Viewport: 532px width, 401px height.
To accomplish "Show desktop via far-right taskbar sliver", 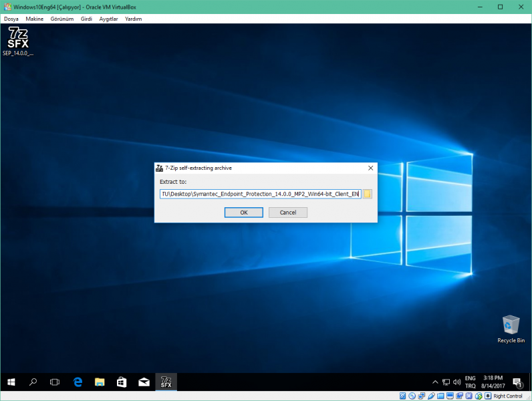I will pyautogui.click(x=530, y=382).
